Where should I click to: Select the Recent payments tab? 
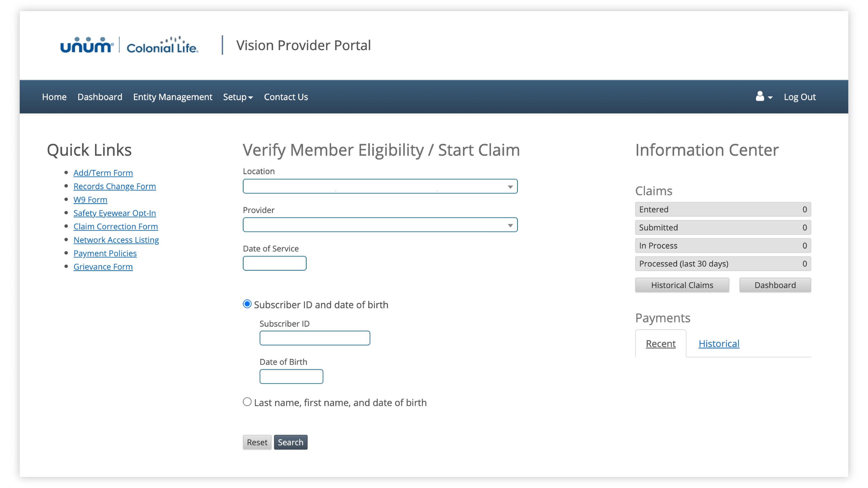tap(661, 344)
